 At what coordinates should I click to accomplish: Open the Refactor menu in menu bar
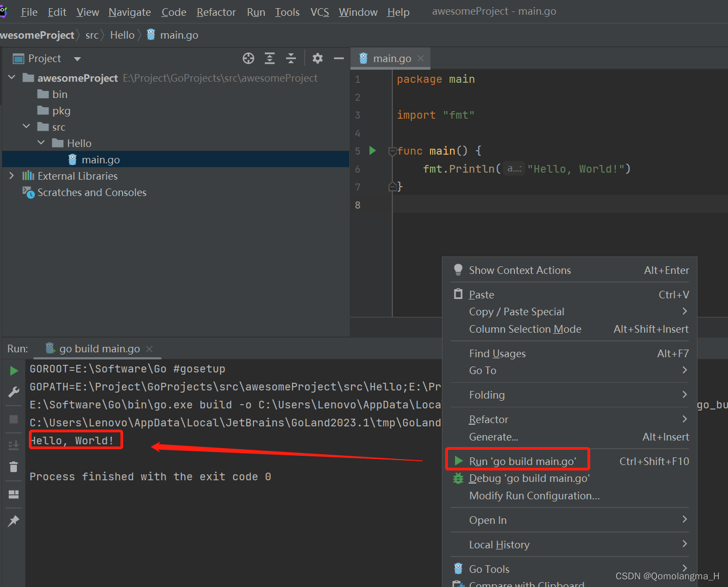tap(216, 11)
